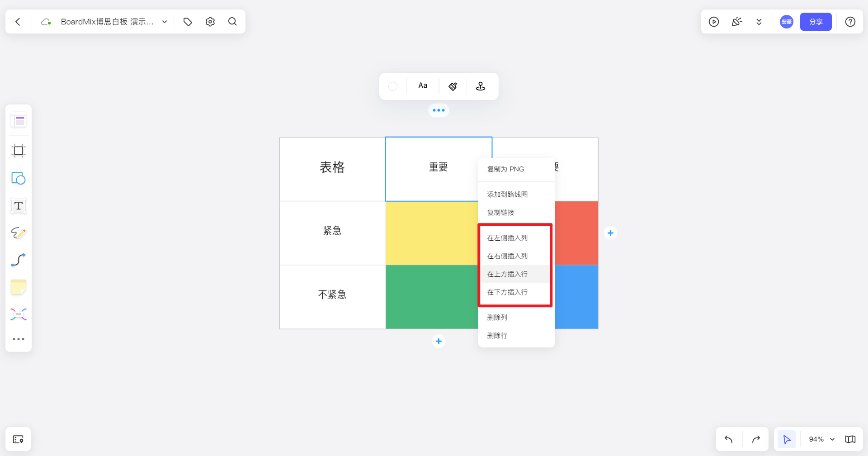Viewport: 868px width, 456px height.
Task: Select the frame tool in the sidebar
Action: point(18,151)
